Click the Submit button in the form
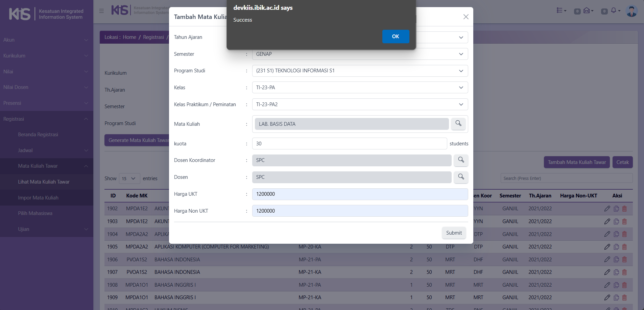This screenshot has height=310, width=644. [x=454, y=233]
